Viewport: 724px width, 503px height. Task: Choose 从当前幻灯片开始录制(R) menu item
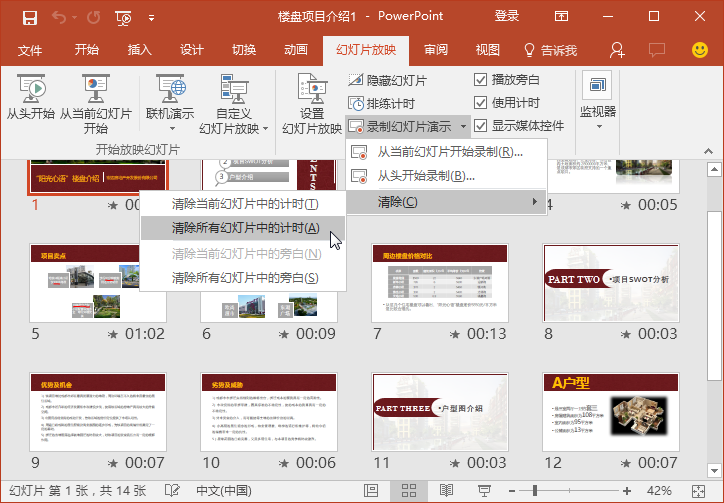click(447, 152)
